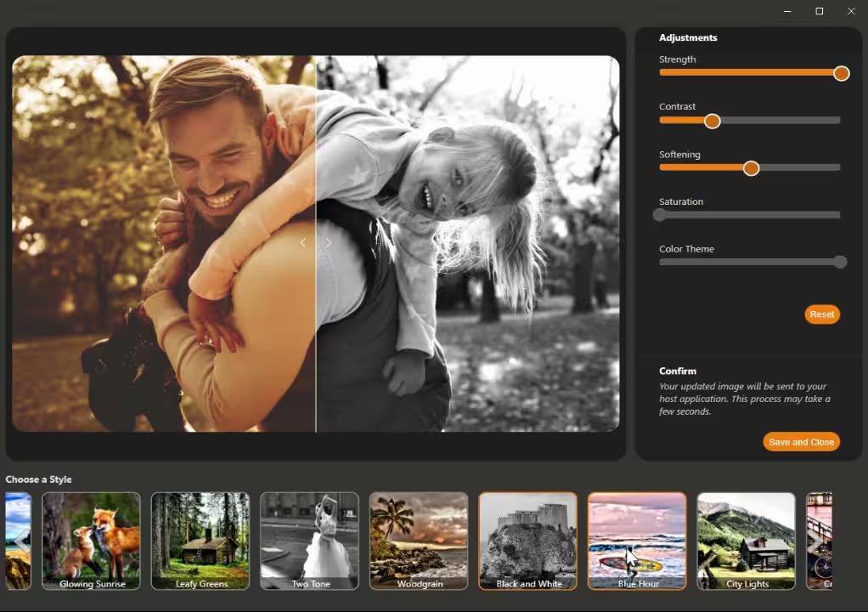Screen dimensions: 868x612
Task: Click the partially visible rightmost style thumbnail
Action: [820, 540]
